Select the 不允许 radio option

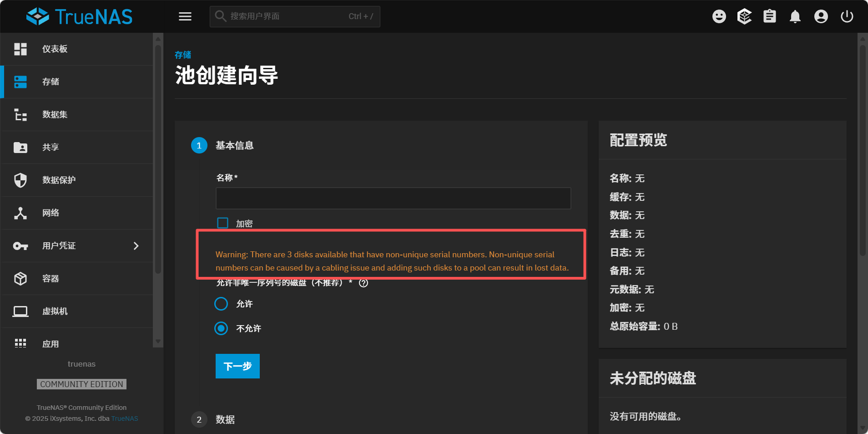(x=221, y=328)
